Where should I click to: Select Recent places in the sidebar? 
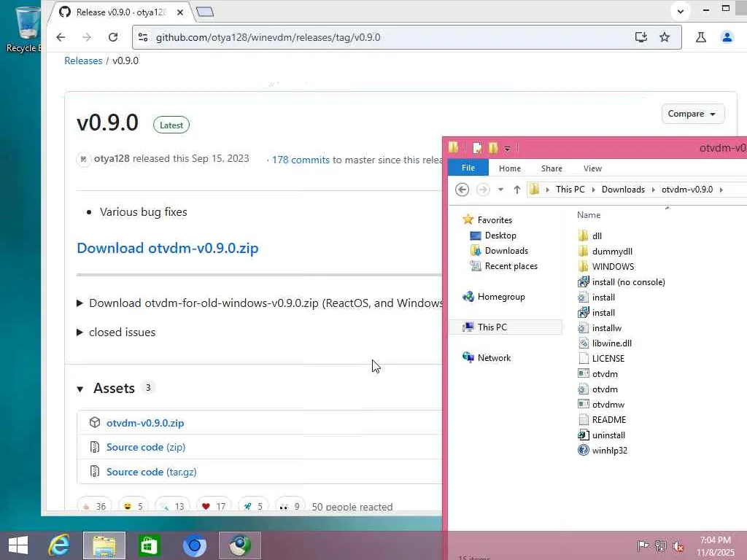(x=511, y=266)
